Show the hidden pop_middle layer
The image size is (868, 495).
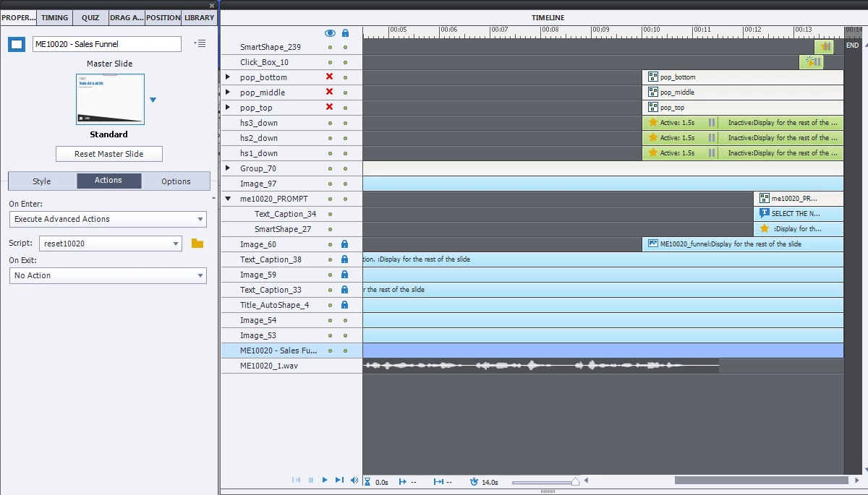click(330, 92)
